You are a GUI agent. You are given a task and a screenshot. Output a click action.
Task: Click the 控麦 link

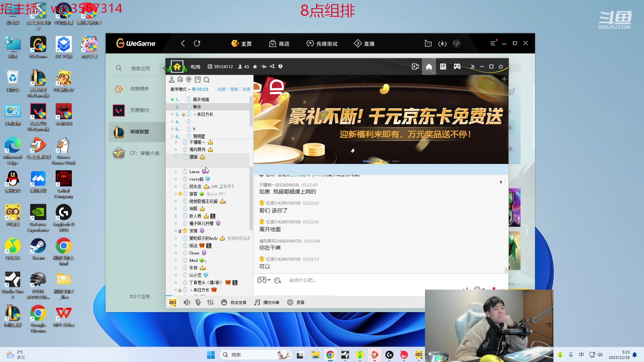pos(221,89)
